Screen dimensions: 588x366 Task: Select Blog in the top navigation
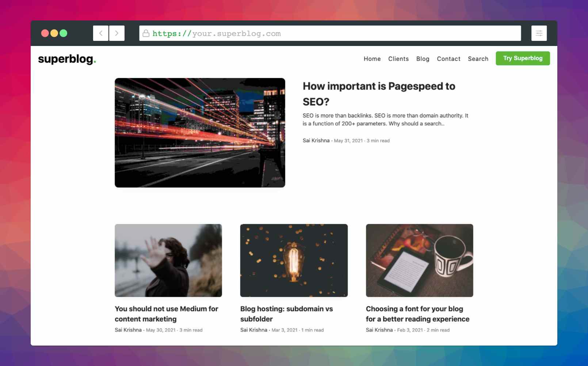click(423, 59)
